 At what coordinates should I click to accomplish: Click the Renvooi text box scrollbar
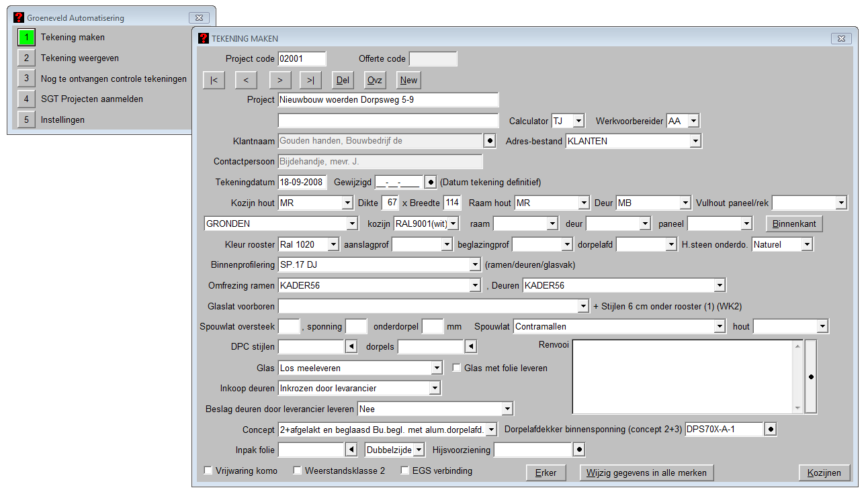(797, 376)
